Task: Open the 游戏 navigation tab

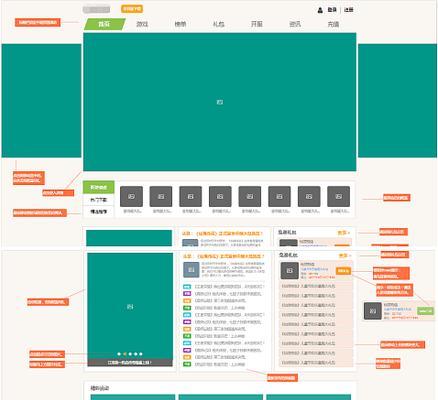Action: (x=142, y=24)
